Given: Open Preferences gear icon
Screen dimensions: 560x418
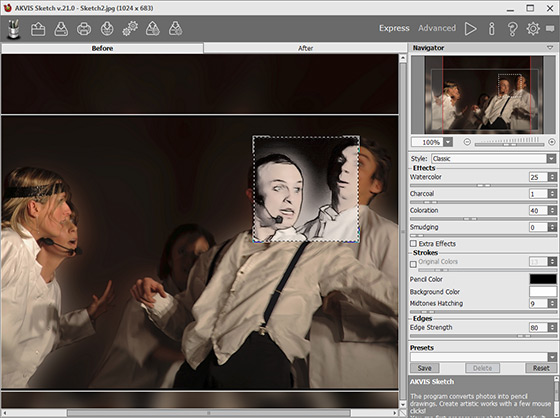Looking at the screenshot, I should tap(533, 29).
